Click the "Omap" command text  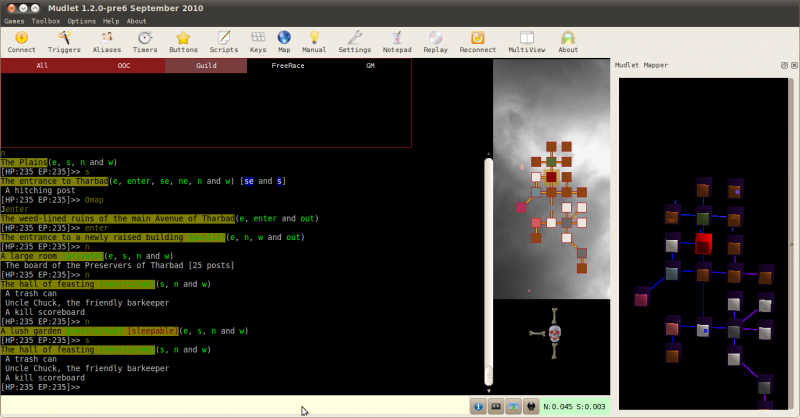pos(94,200)
